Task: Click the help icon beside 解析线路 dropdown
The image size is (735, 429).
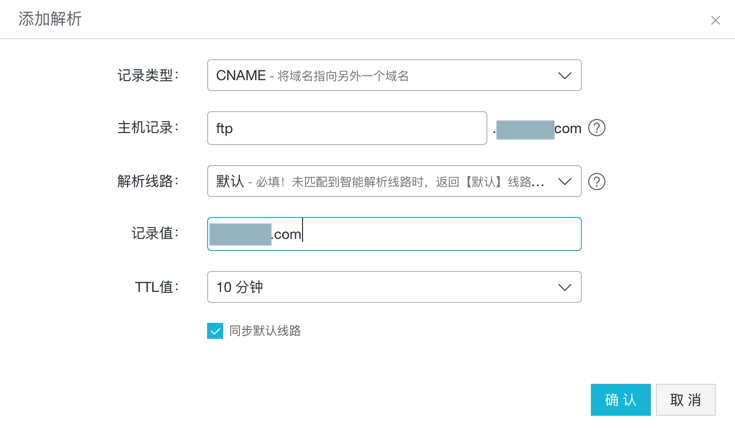Action: tap(597, 181)
